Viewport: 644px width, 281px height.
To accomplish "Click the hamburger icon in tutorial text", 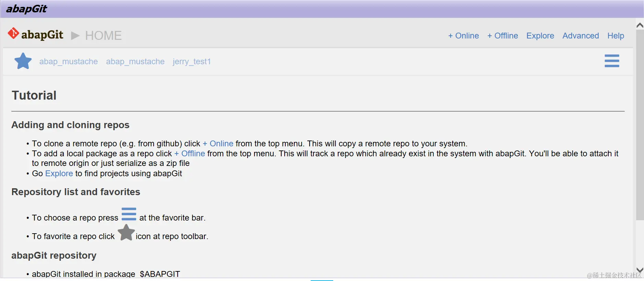I will click(x=129, y=214).
